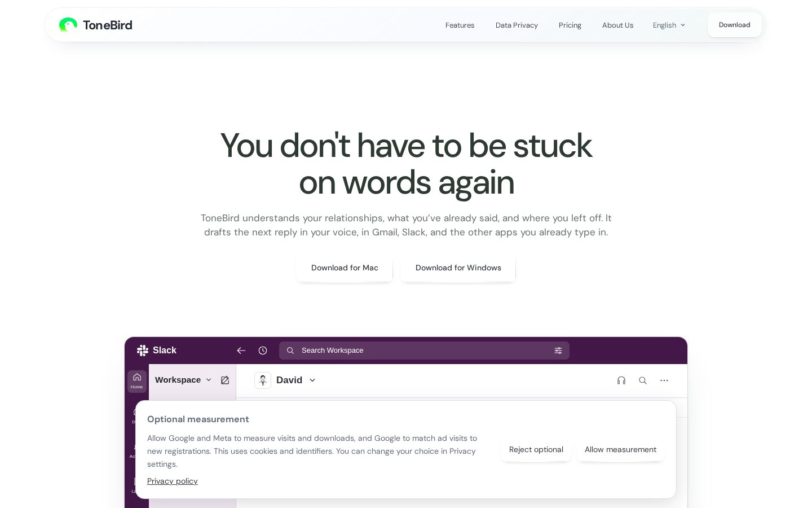Open the Privacy policy link
The image size is (812, 508).
(173, 481)
